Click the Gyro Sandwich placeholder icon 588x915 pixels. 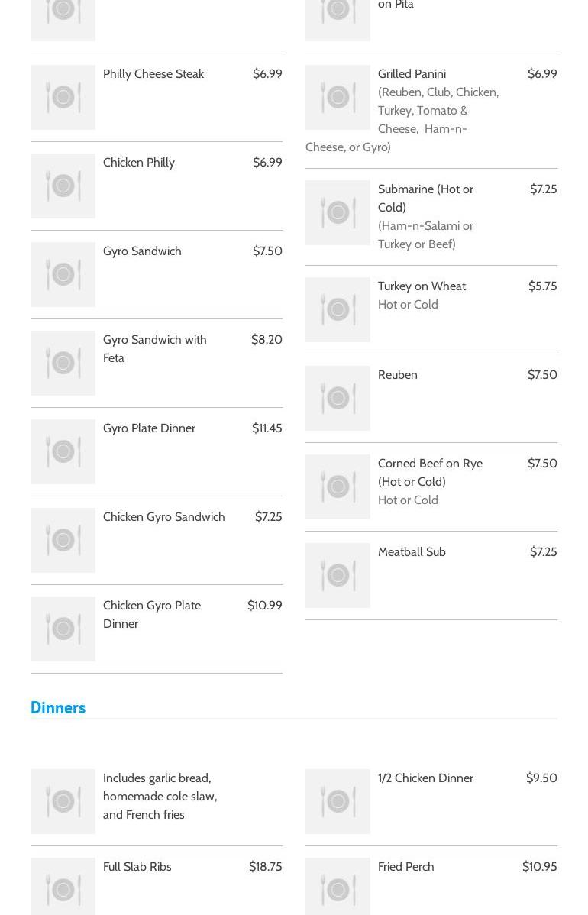click(63, 274)
